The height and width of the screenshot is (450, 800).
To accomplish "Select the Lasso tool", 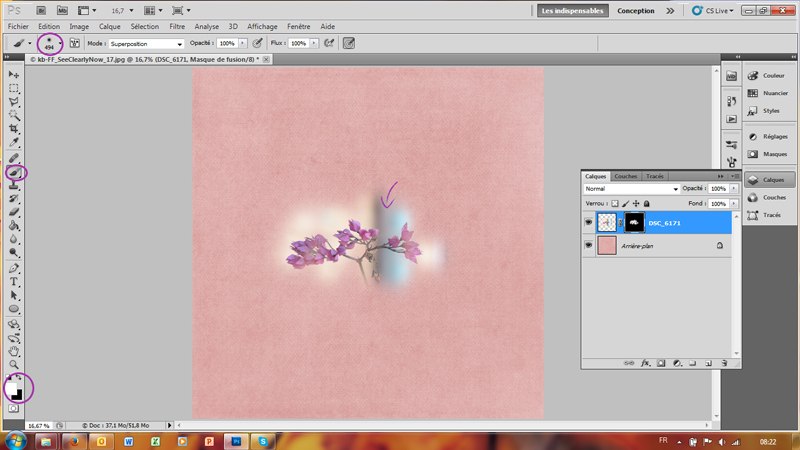I will click(x=14, y=102).
